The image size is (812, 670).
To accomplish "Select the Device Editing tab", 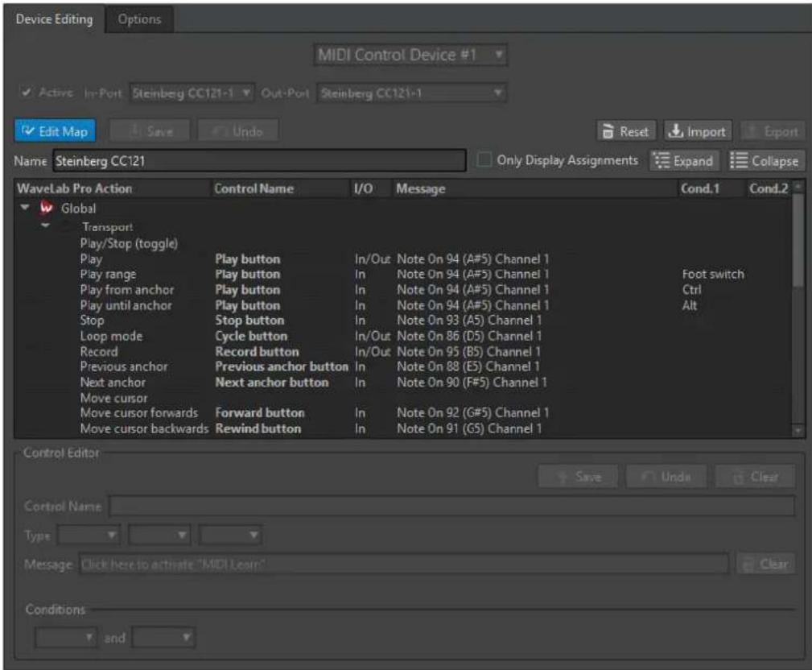I will [55, 19].
